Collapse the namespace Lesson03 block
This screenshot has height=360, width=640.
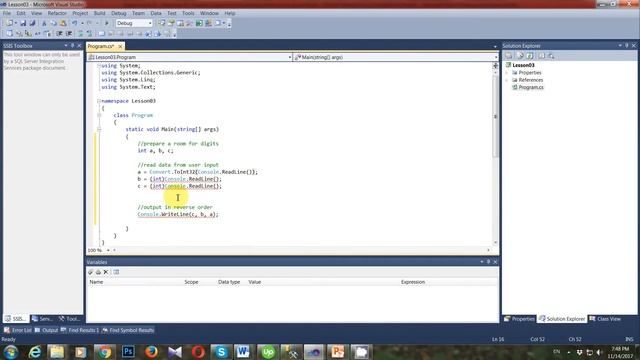click(x=99, y=101)
